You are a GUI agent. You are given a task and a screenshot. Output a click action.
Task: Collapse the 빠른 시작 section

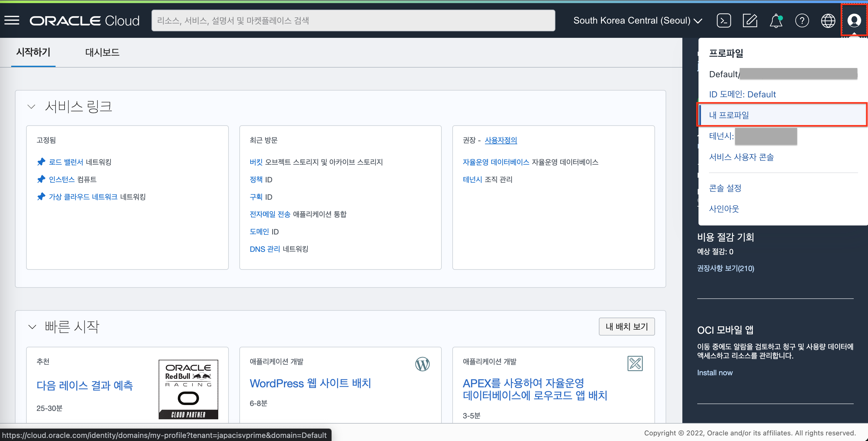pos(32,327)
